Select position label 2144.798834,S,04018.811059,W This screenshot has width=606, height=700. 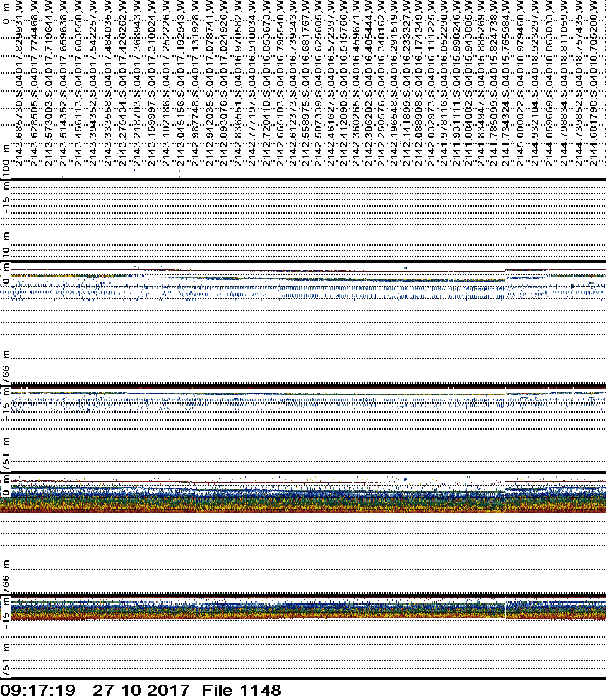(x=564, y=83)
